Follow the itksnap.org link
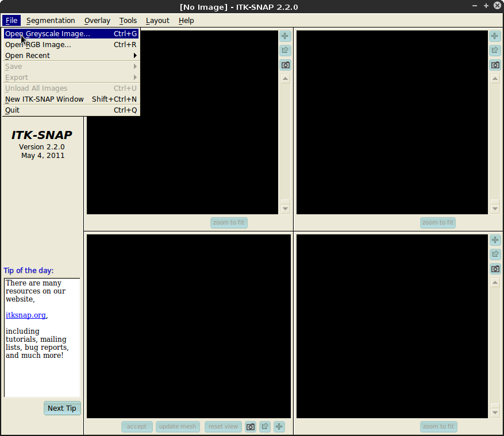 26,315
